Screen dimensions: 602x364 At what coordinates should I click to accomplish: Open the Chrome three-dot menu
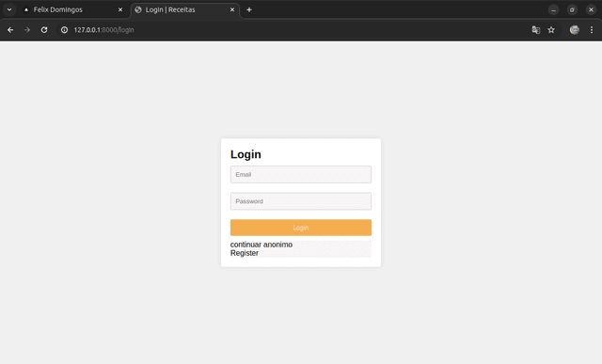click(x=592, y=30)
